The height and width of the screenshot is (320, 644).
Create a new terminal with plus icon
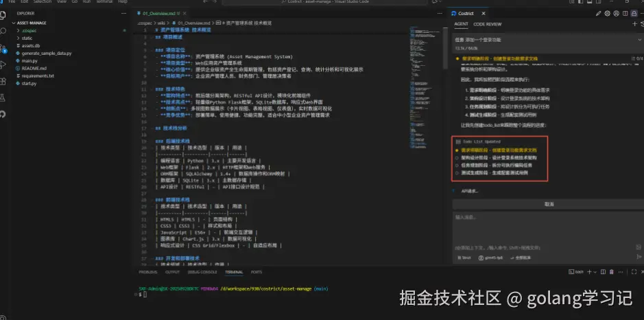589,272
